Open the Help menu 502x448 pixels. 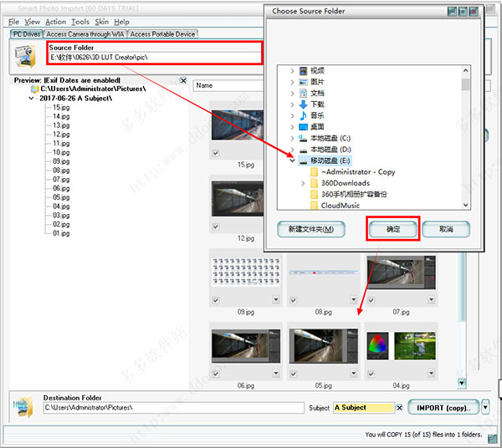pyautogui.click(x=122, y=22)
